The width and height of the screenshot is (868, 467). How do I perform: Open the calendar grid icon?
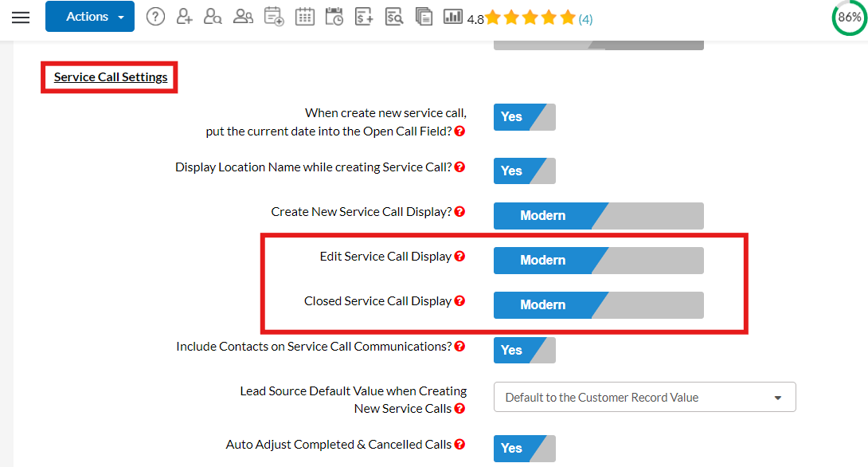pyautogui.click(x=304, y=17)
